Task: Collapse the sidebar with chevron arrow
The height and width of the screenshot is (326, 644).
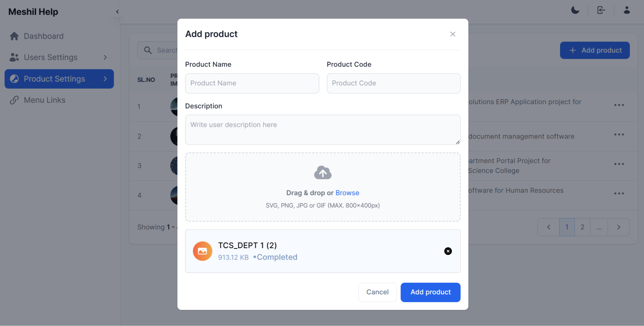Action: pos(117,12)
